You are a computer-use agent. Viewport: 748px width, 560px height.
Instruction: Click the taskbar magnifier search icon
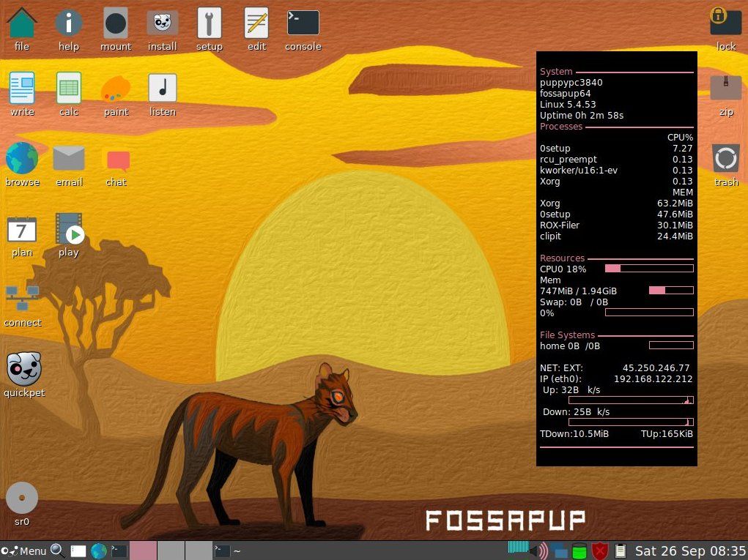[57, 551]
